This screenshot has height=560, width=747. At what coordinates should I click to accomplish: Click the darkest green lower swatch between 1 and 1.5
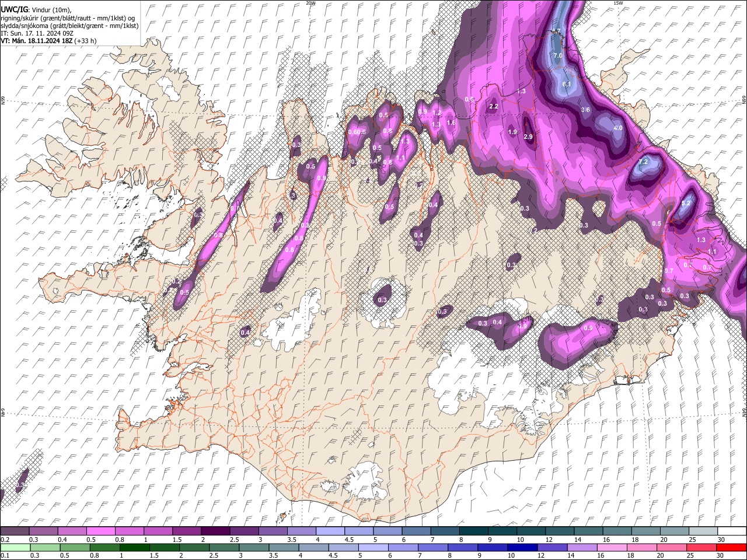pyautogui.click(x=134, y=548)
